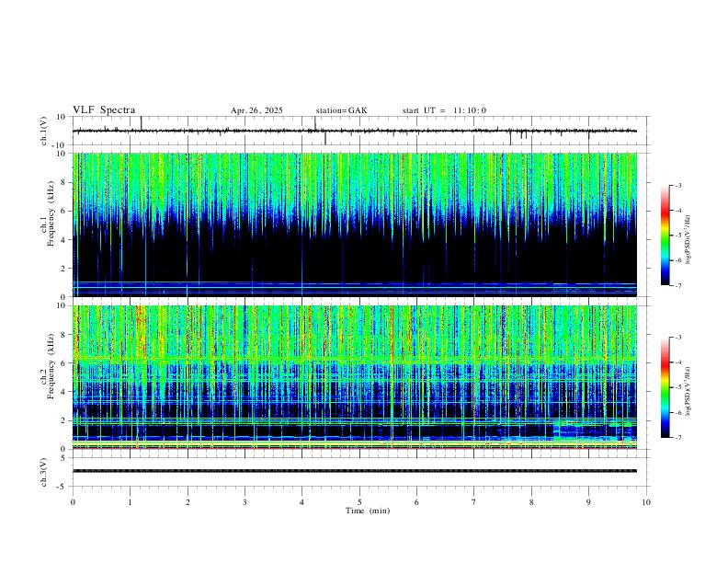This screenshot has width=728, height=563.
Task: Click the ch.3 black signal trace
Action: click(355, 471)
